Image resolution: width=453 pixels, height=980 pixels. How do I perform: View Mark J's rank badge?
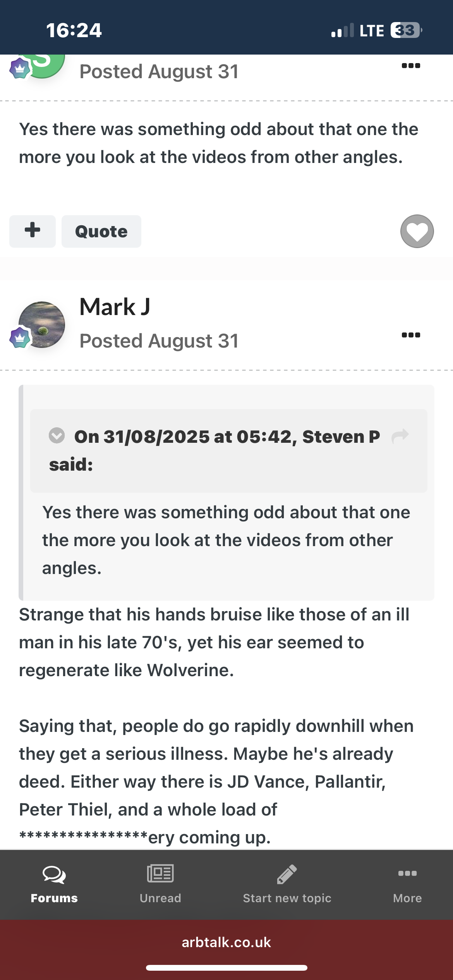pyautogui.click(x=20, y=338)
